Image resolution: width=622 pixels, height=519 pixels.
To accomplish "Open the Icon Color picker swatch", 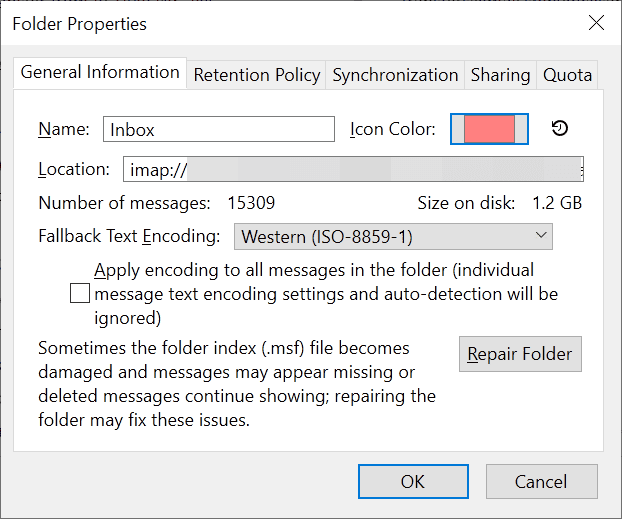I will [x=489, y=129].
